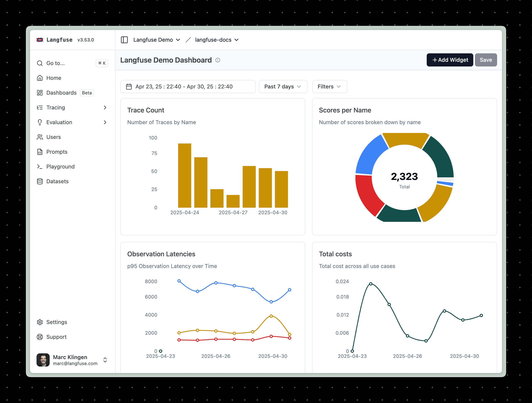Open the Datasets database icon
The image size is (532, 403).
click(x=40, y=181)
